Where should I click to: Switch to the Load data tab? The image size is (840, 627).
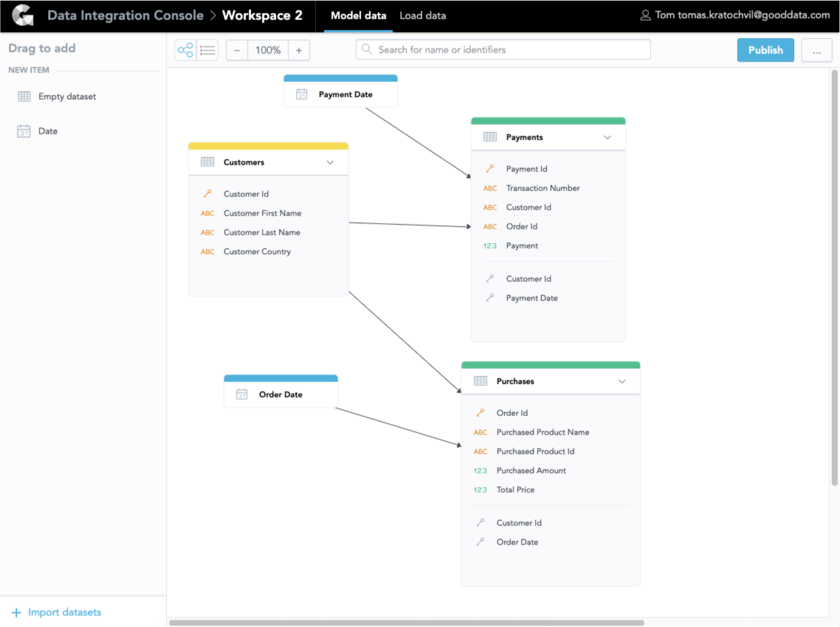click(422, 15)
